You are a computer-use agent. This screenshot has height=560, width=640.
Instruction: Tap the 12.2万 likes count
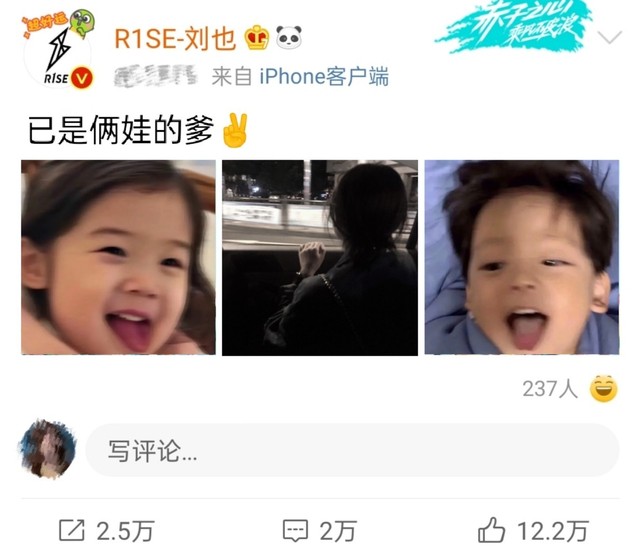coord(553,531)
